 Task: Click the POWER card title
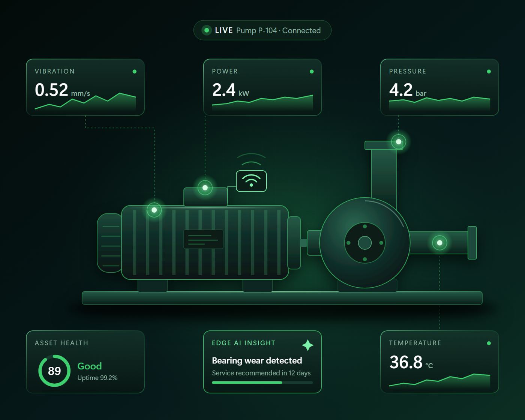[x=225, y=71]
